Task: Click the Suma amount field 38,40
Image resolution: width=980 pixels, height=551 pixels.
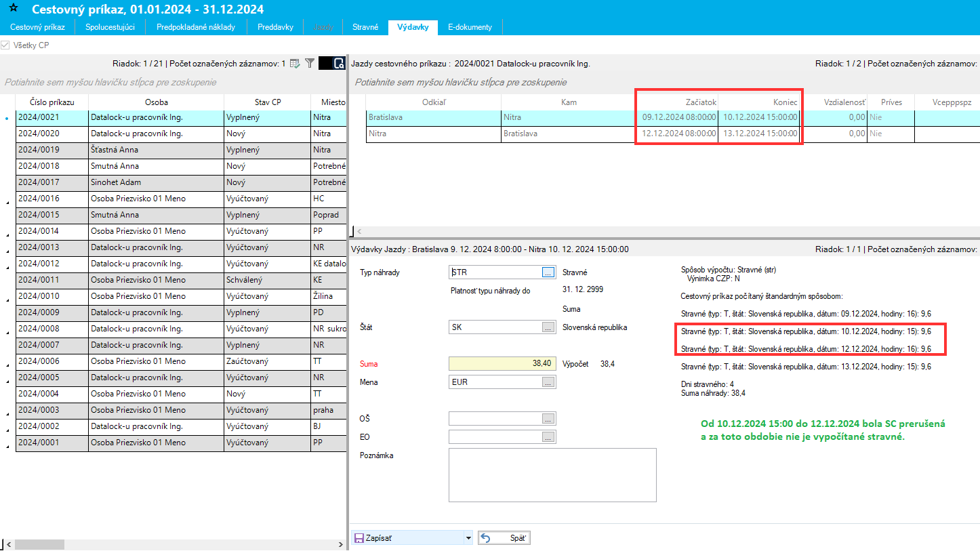Action: [502, 364]
